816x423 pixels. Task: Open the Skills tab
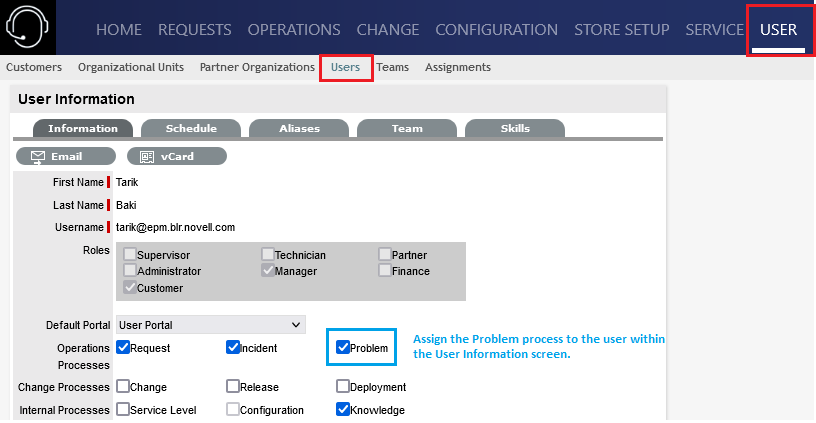(x=515, y=128)
